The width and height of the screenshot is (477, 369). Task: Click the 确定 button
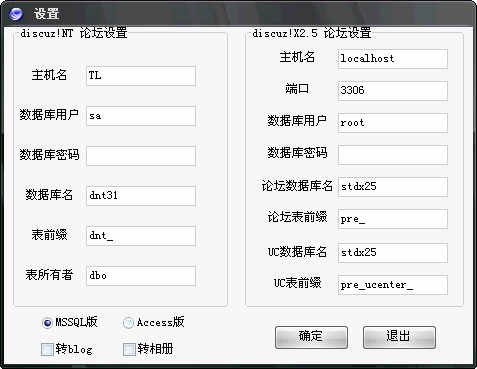[x=311, y=337]
